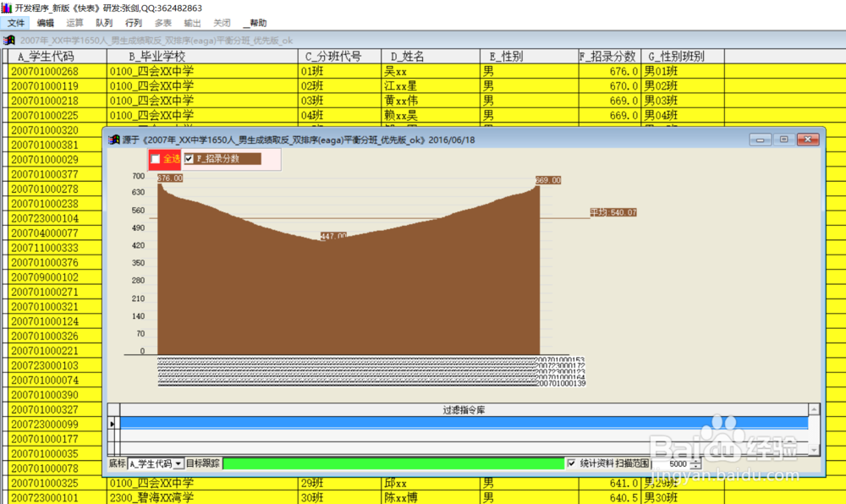Image resolution: width=846 pixels, height=504 pixels.
Task: Select name cell 陈xx博
Action: [431, 497]
